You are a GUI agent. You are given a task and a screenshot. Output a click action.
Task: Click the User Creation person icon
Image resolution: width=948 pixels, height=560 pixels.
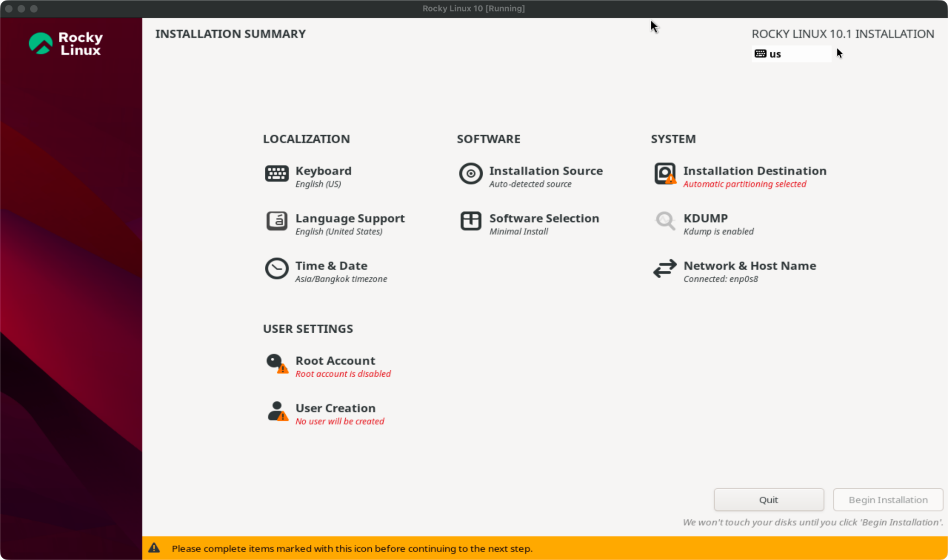click(x=278, y=411)
